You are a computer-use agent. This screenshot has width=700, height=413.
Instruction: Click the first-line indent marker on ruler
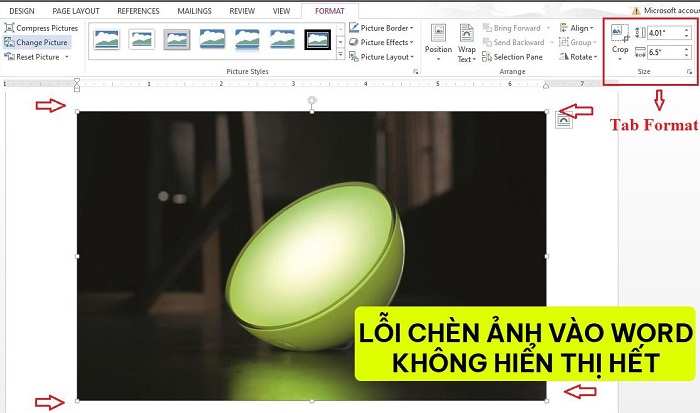pyautogui.click(x=77, y=81)
